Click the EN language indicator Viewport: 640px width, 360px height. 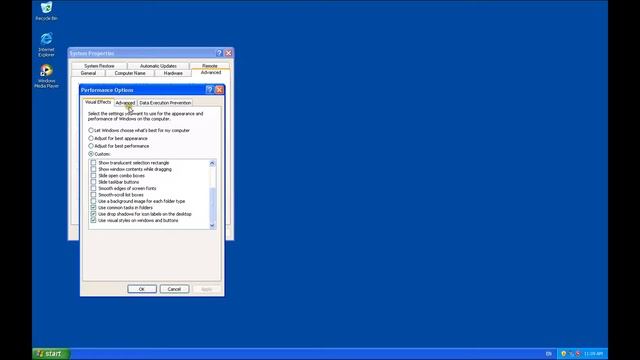tap(549, 354)
